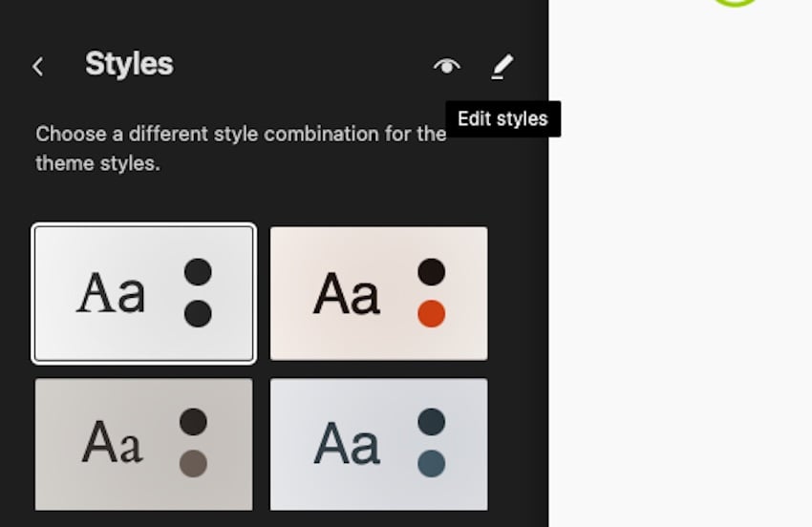Click top black dot in selected style
The height and width of the screenshot is (527, 812).
point(197,271)
